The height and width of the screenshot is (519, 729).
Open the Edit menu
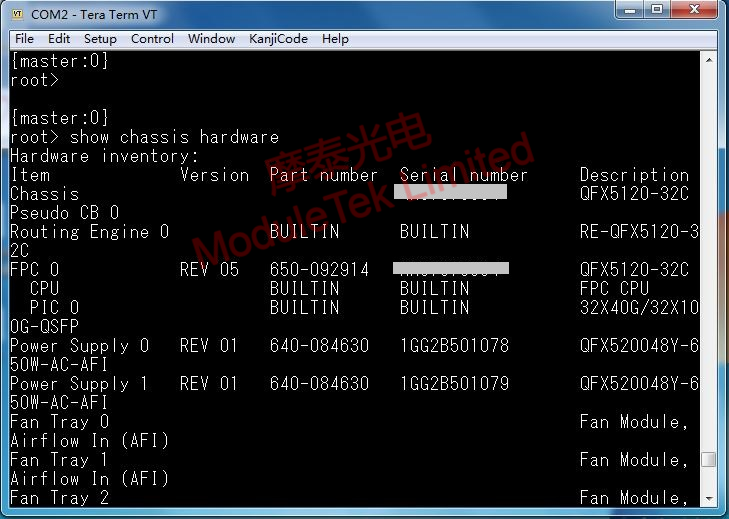click(x=59, y=39)
